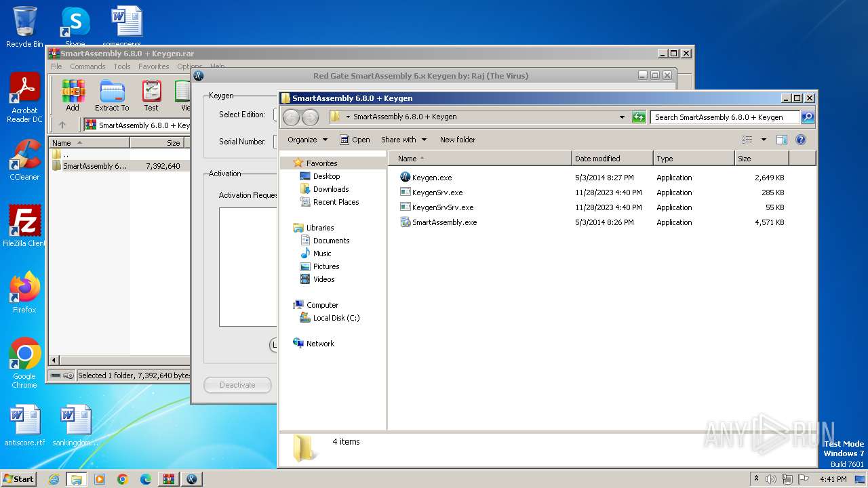Open Google Chrome desktop icon
This screenshot has width=868, height=488.
click(24, 363)
